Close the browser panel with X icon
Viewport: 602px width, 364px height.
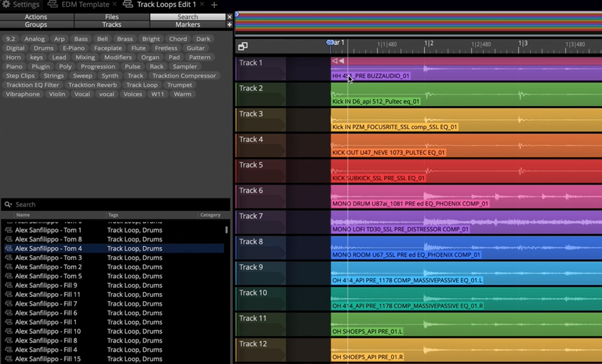coord(230,17)
